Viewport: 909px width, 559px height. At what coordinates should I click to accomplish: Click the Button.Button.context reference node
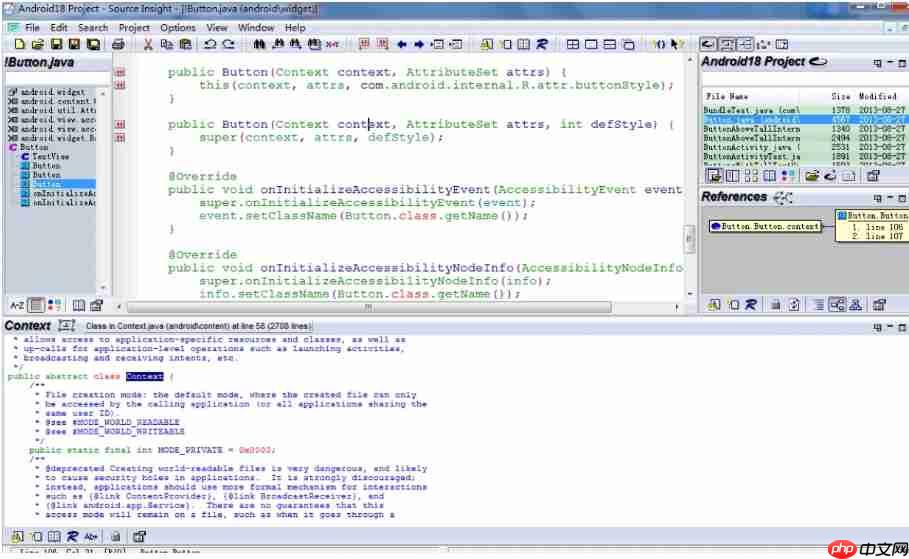click(x=765, y=226)
